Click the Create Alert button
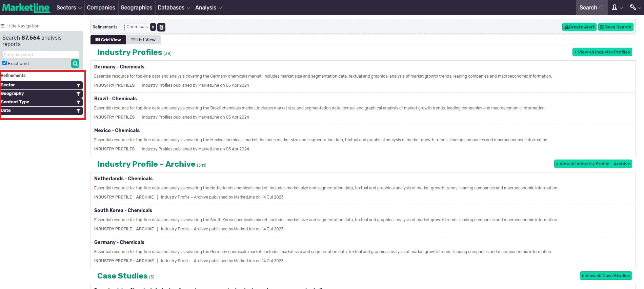 [579, 27]
